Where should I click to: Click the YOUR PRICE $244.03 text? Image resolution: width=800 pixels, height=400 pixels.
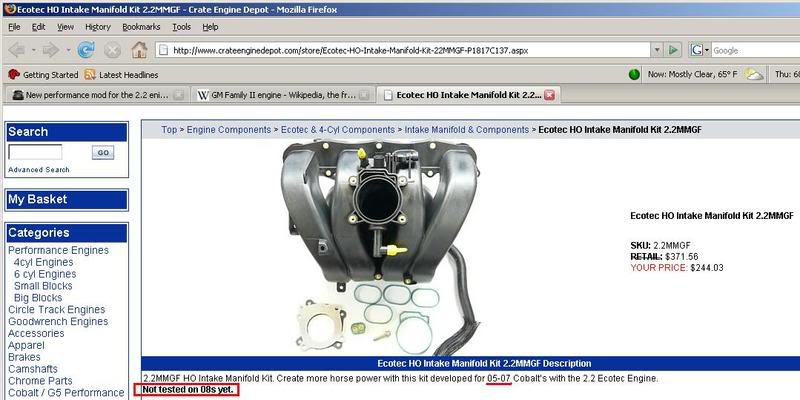pyautogui.click(x=677, y=268)
